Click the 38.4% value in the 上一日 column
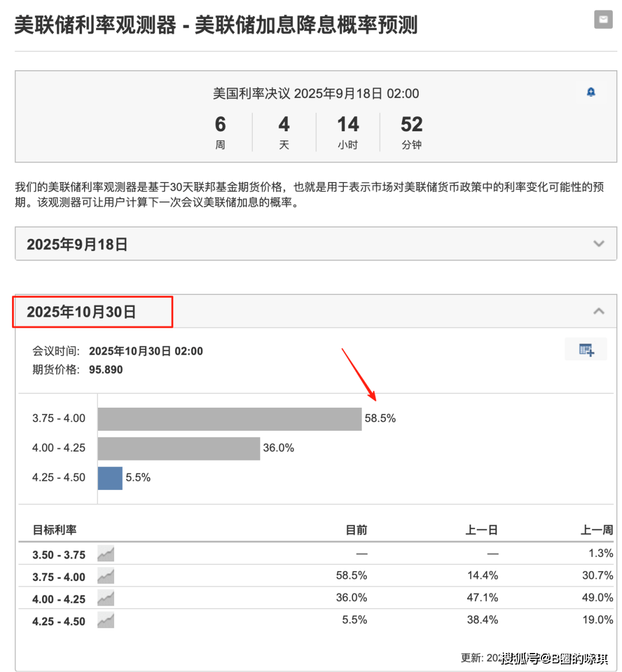Image resolution: width=622 pixels, height=672 pixels. click(x=483, y=620)
